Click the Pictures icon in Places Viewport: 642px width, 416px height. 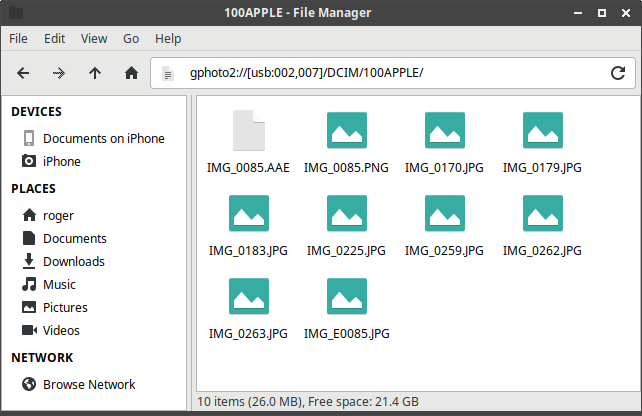(29, 307)
